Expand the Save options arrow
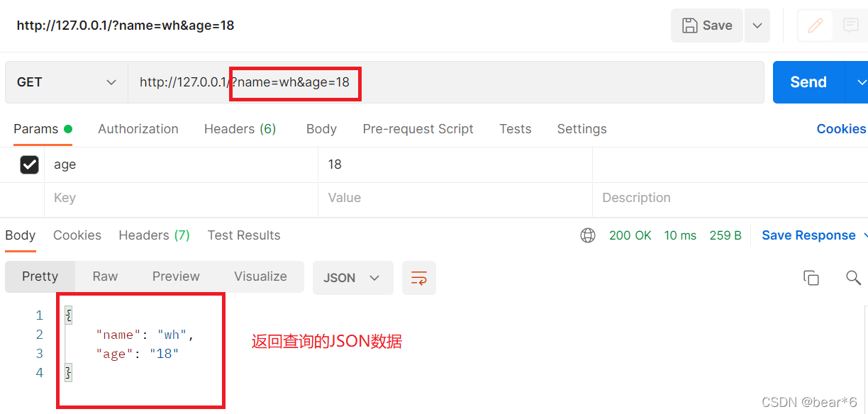This screenshot has width=868, height=414. pos(757,26)
